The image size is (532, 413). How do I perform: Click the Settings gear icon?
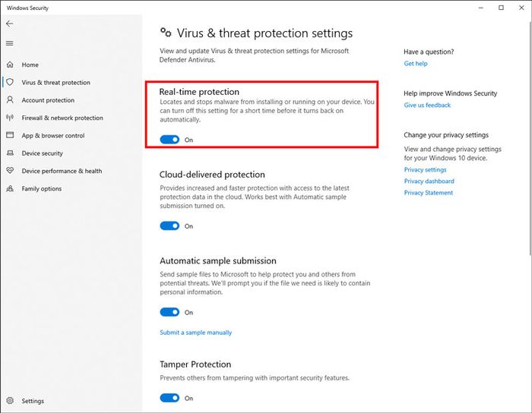[10, 400]
